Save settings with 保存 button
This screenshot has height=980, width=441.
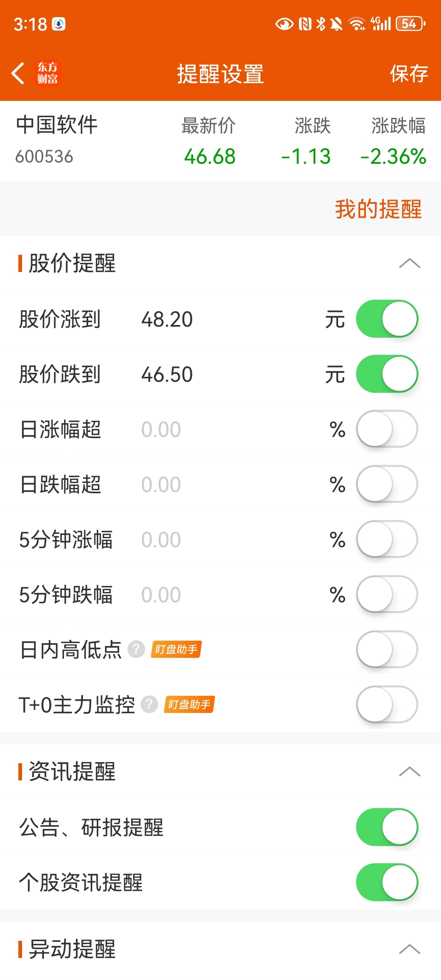tap(409, 74)
